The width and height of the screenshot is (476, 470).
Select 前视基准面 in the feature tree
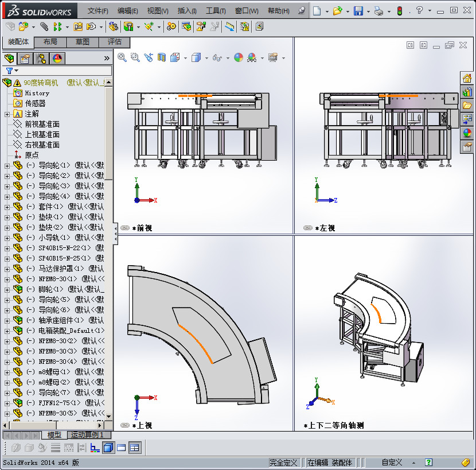[x=42, y=124]
